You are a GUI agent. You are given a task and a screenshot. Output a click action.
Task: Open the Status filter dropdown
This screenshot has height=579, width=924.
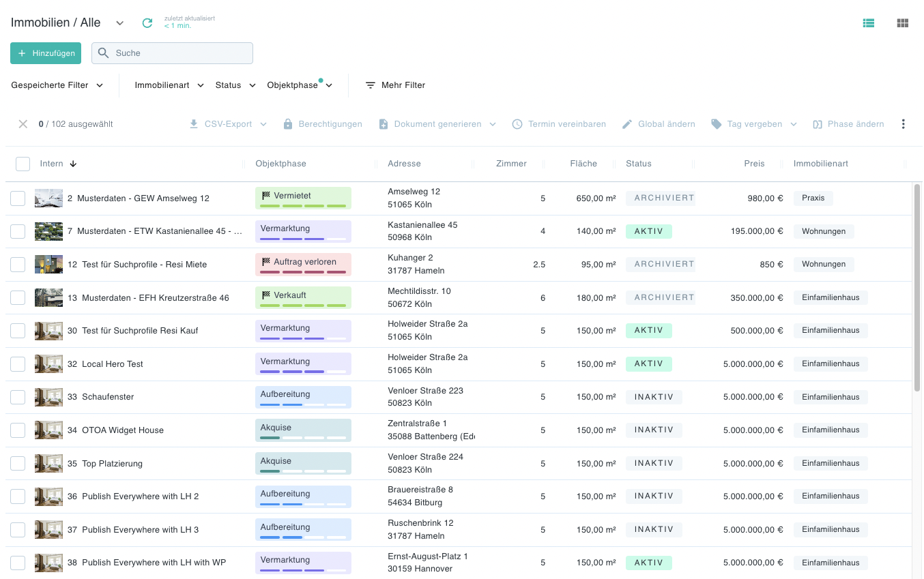click(235, 85)
